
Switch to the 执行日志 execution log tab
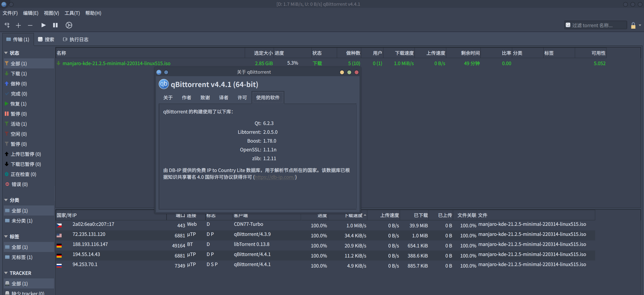tap(76, 39)
